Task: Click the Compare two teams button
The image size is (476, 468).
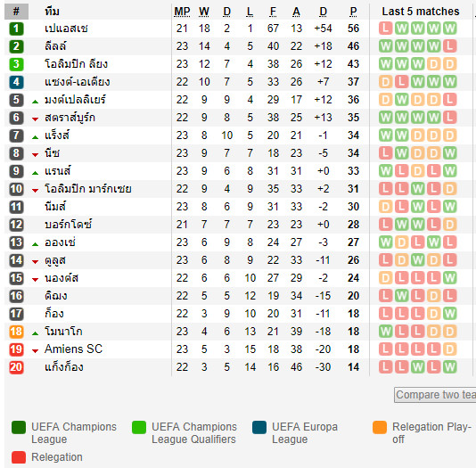Action: click(435, 395)
